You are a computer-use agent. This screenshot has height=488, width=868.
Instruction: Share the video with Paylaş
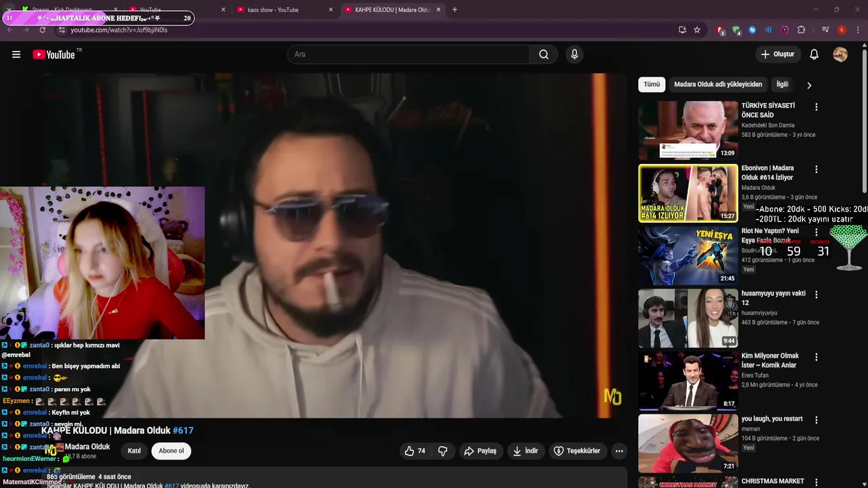[x=480, y=451]
